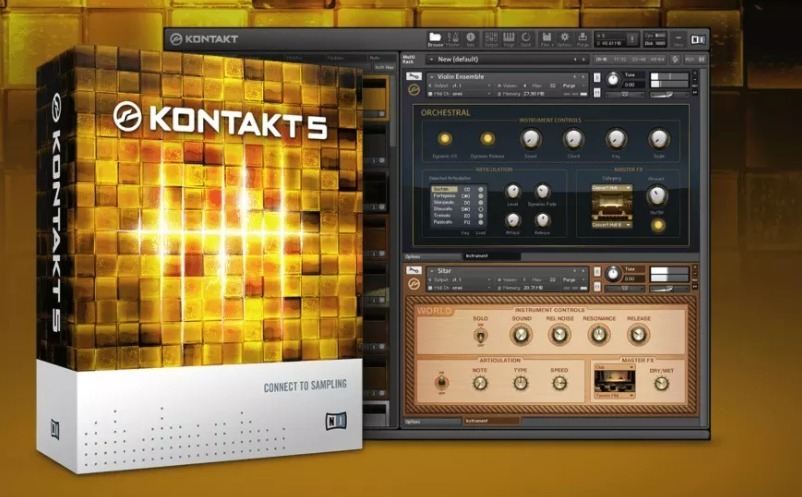
Task: Click the Info icon in toolbar
Action: [x=471, y=37]
